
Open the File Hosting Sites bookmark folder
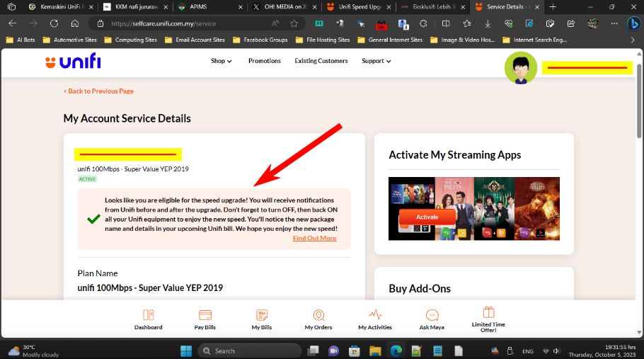pyautogui.click(x=323, y=40)
